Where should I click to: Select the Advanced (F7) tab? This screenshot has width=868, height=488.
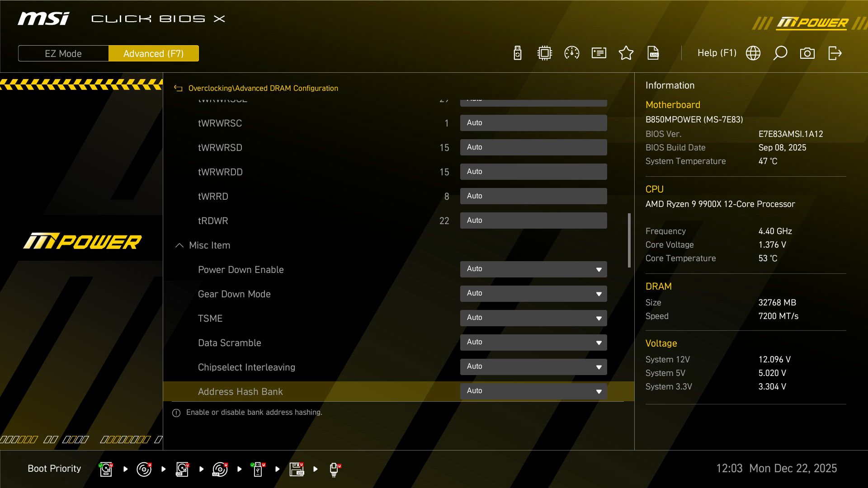(154, 53)
